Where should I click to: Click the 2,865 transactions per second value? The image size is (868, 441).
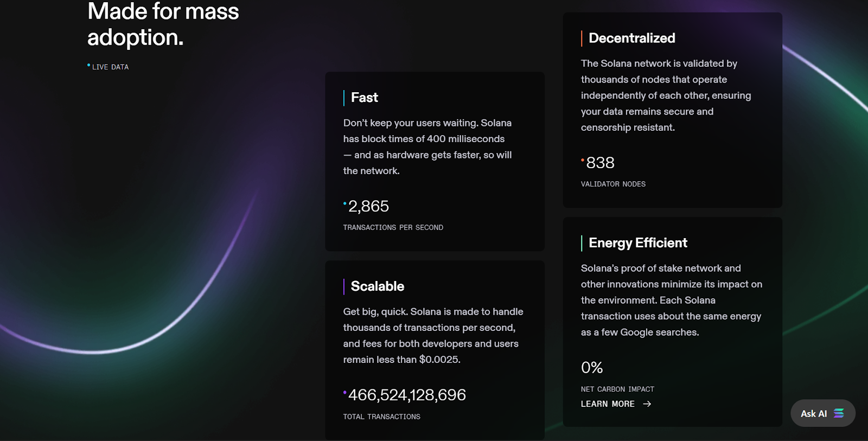coord(369,207)
